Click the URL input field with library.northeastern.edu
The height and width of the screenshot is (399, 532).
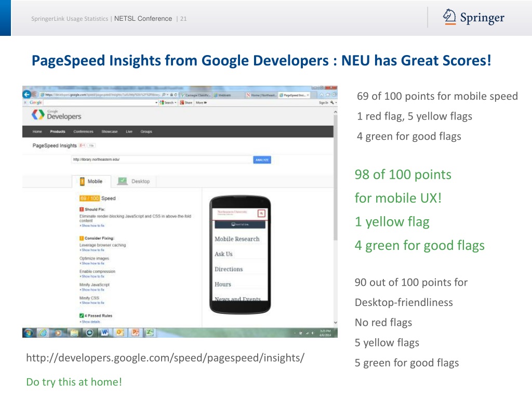click(x=161, y=160)
